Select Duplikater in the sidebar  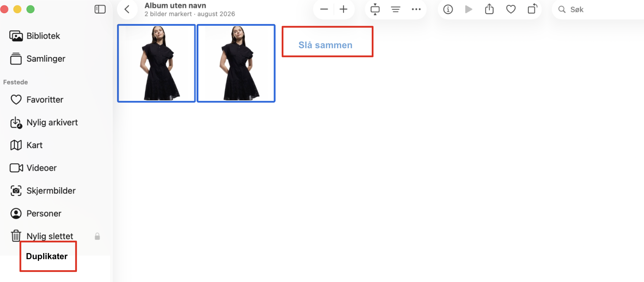[47, 256]
